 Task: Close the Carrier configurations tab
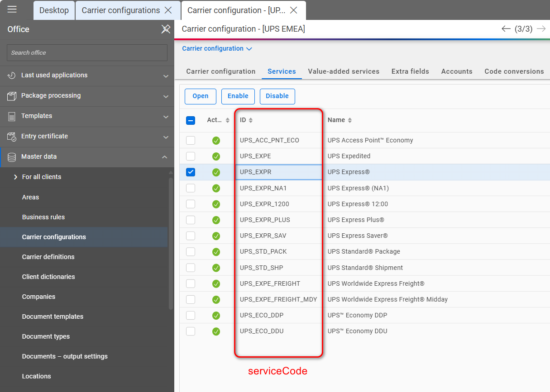coord(168,10)
